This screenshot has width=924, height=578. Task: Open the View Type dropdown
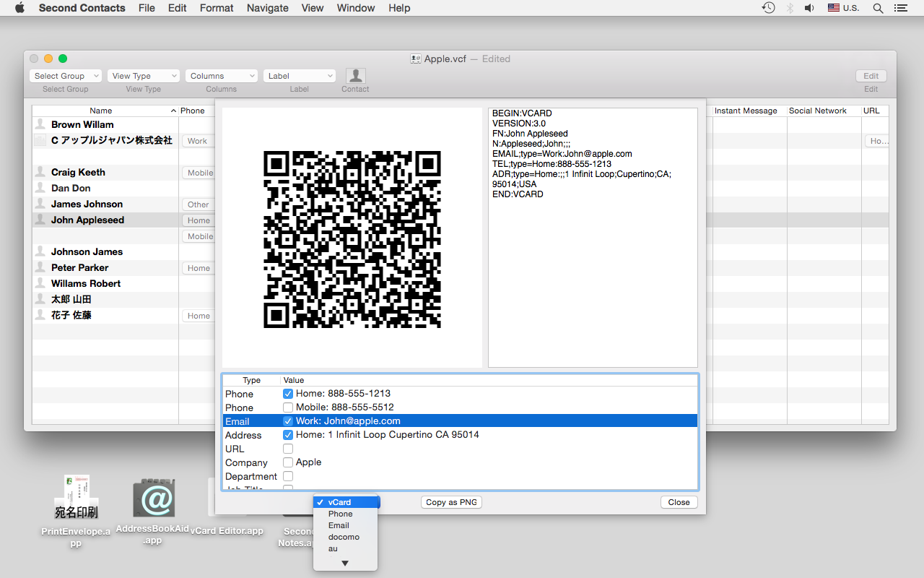144,76
